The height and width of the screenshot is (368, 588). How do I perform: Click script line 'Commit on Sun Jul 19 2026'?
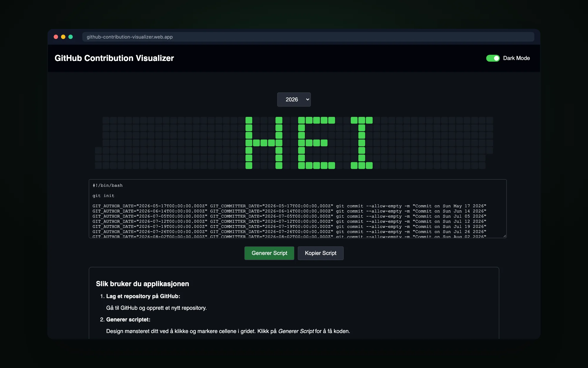(289, 227)
